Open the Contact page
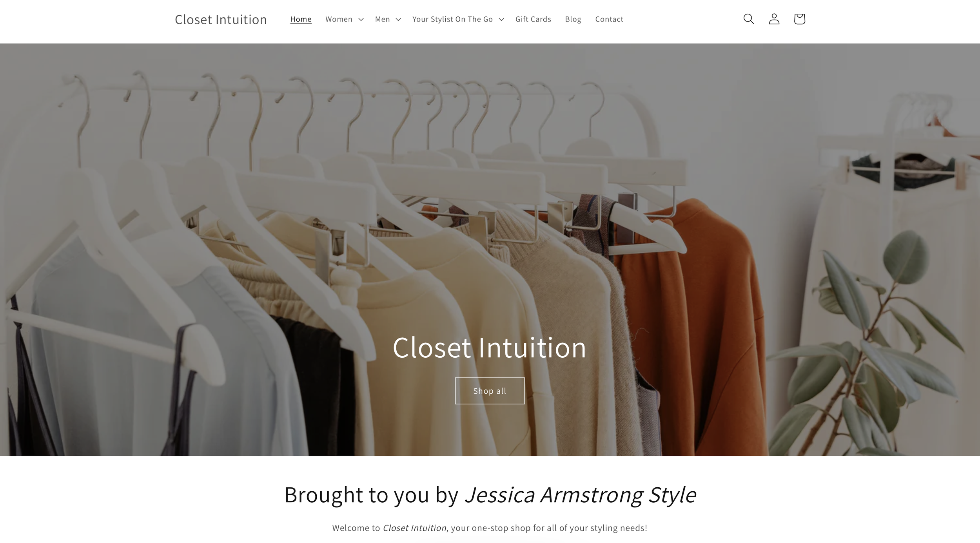 pyautogui.click(x=609, y=19)
